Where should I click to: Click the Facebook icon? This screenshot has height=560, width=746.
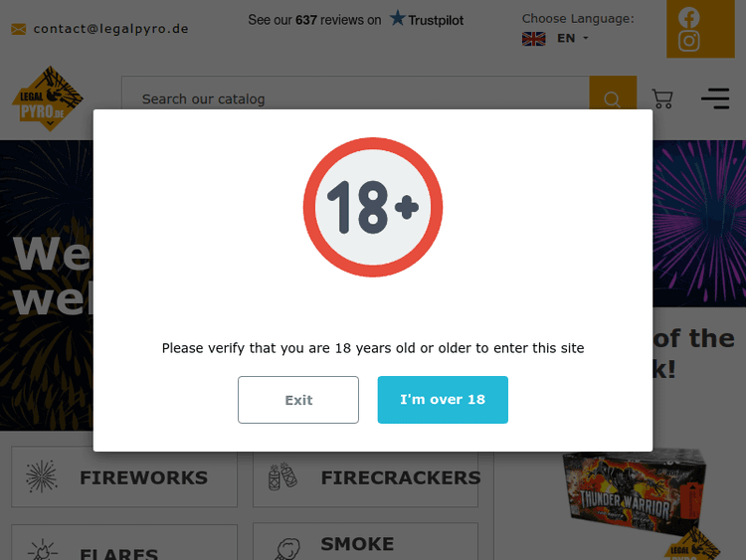click(689, 17)
